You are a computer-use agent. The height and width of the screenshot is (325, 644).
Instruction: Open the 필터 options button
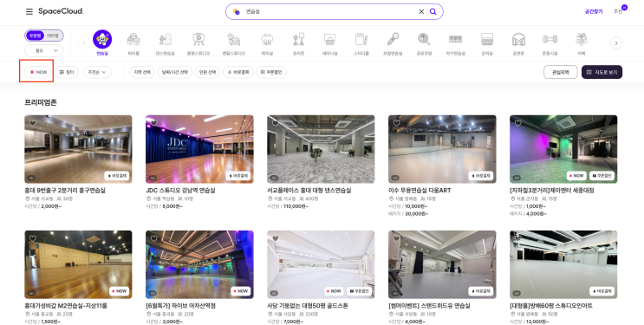click(67, 72)
